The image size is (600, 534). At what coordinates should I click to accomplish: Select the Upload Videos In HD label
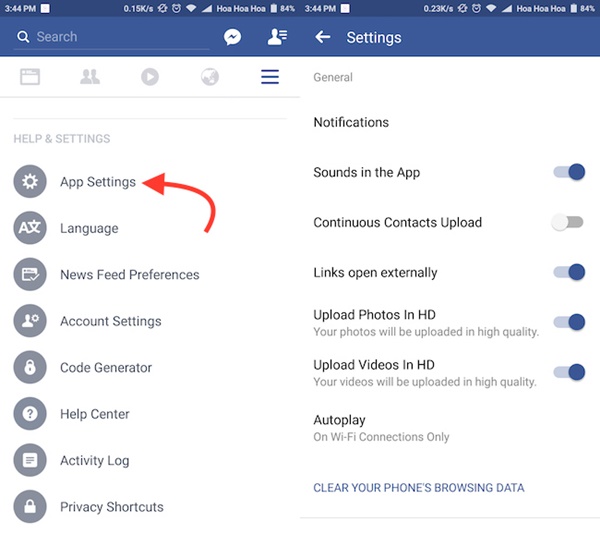tap(374, 365)
